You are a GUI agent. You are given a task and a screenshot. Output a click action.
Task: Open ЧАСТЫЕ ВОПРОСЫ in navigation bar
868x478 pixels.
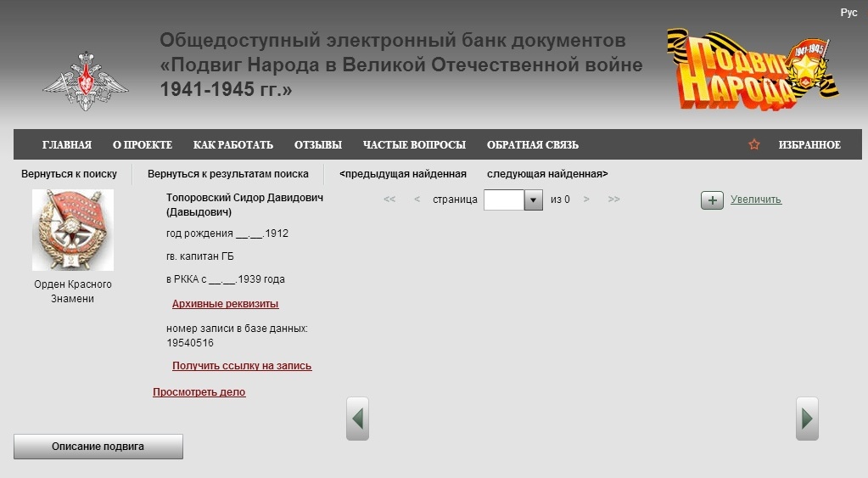click(x=414, y=145)
